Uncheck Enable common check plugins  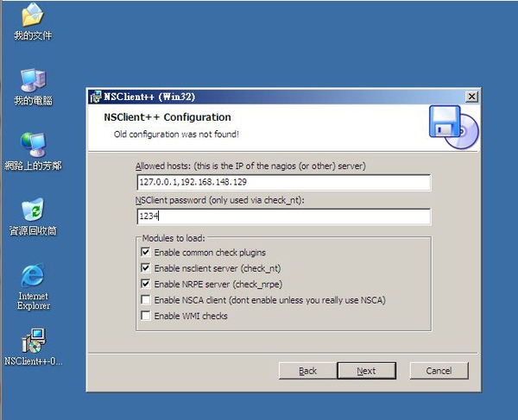(145, 252)
